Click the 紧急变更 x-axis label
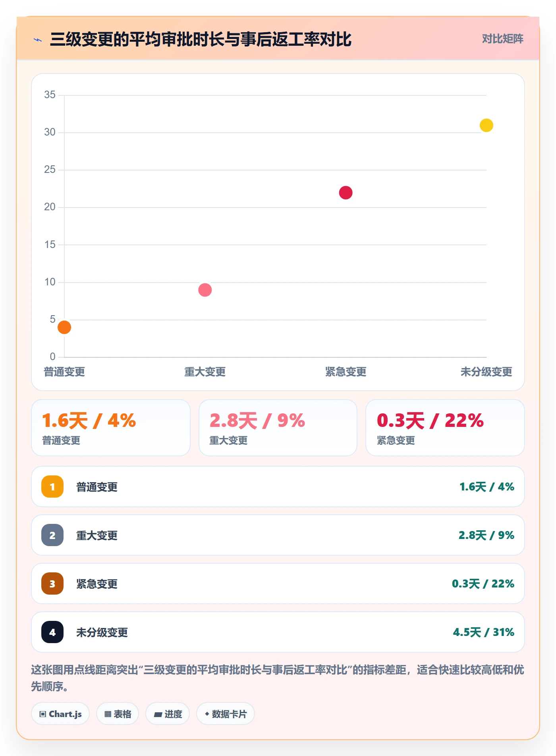Viewport: 556px width, 756px height. [346, 372]
